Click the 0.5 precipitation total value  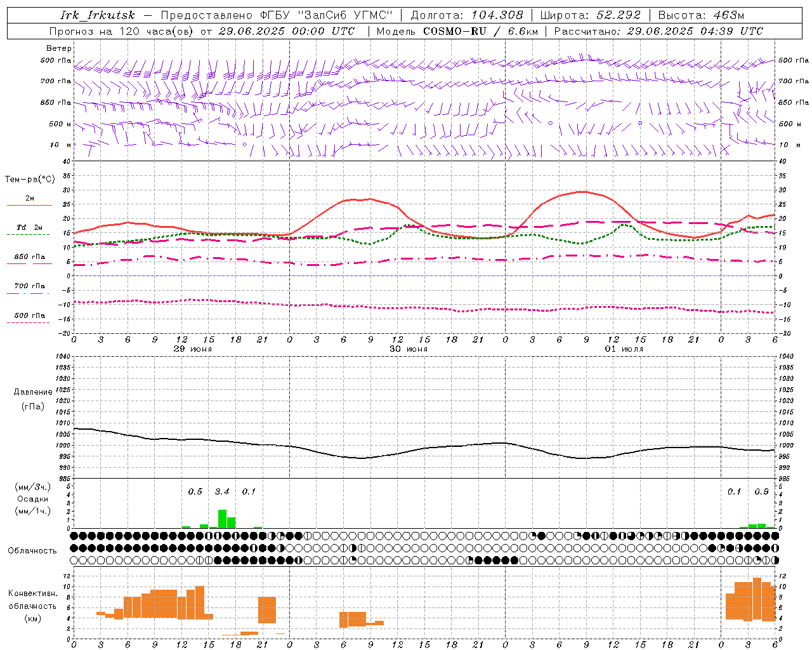(x=195, y=491)
